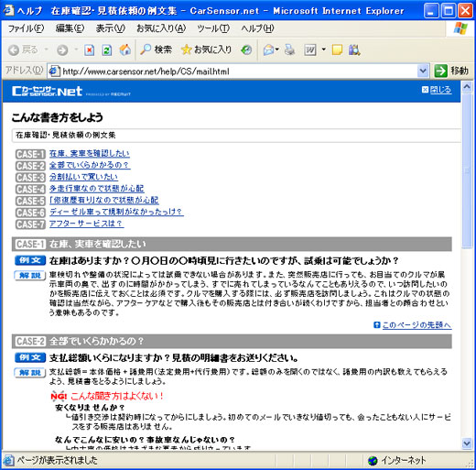
Task: Maximize the Internet Explorer window
Action: (x=449, y=11)
